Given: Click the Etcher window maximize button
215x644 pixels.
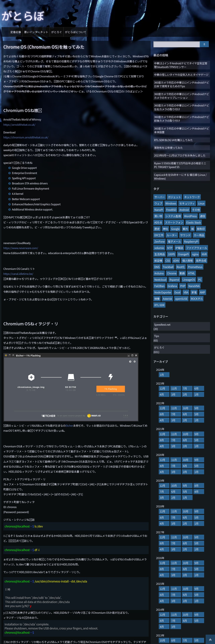Looking at the screenshot, I should [132, 355].
